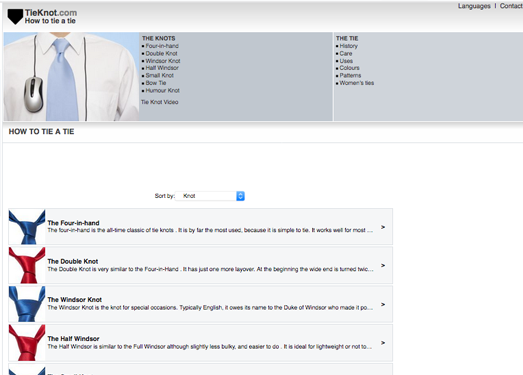
Task: Open the Sort by Knot dropdown
Action: coord(210,196)
